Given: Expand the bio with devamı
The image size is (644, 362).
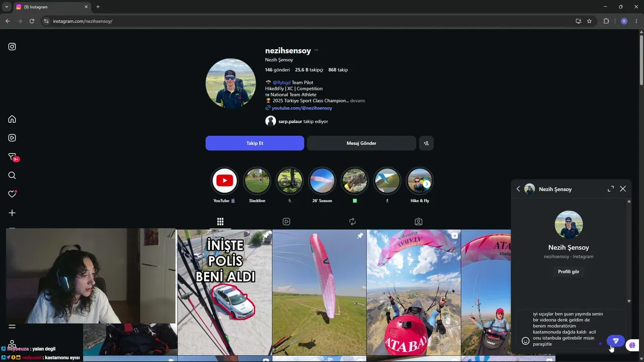Looking at the screenshot, I should coord(357,101).
